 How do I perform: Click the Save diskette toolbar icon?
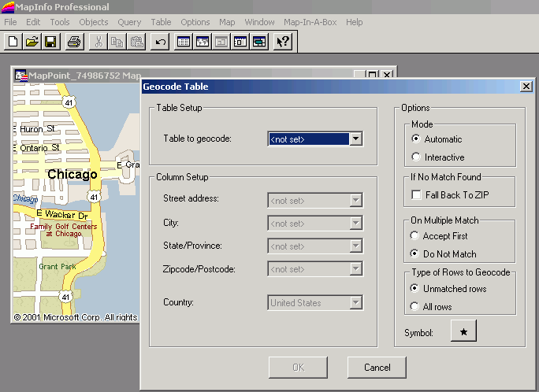[50, 42]
